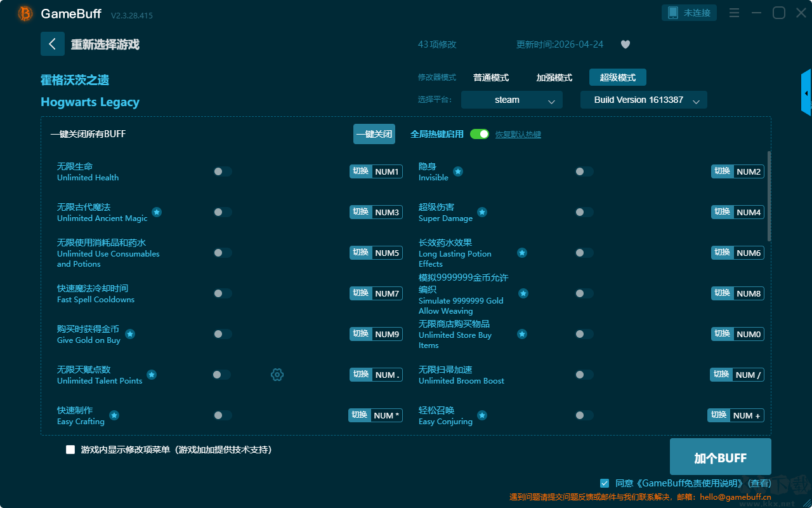Toggle Unlimited Talent Points switch
Viewport: 812px width, 508px height.
[221, 375]
